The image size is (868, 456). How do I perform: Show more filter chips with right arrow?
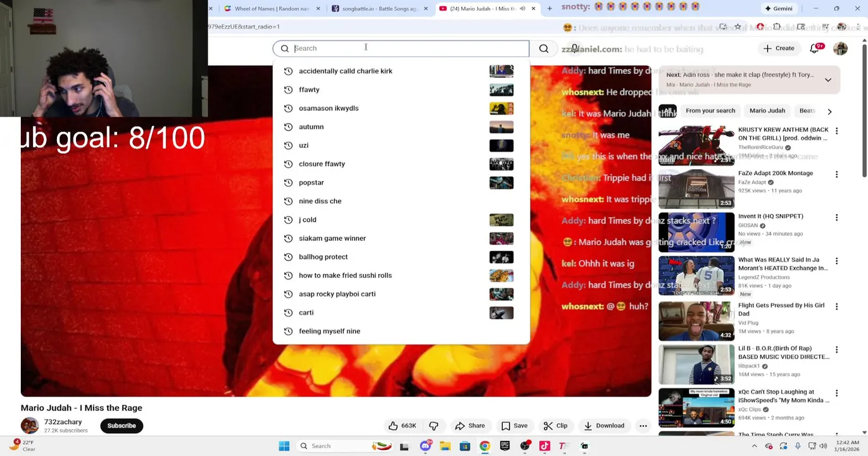pyautogui.click(x=829, y=111)
